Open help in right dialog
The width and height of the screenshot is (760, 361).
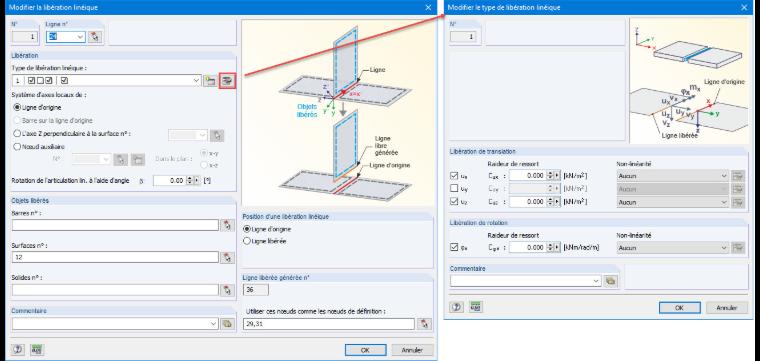pyautogui.click(x=456, y=307)
